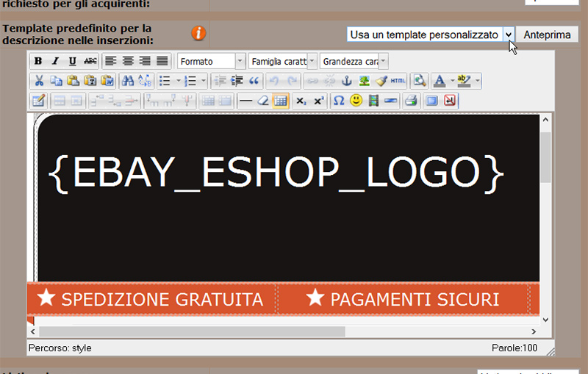Image resolution: width=588 pixels, height=374 pixels.
Task: Click horizontal scrollbar right arrow
Action: click(x=534, y=331)
